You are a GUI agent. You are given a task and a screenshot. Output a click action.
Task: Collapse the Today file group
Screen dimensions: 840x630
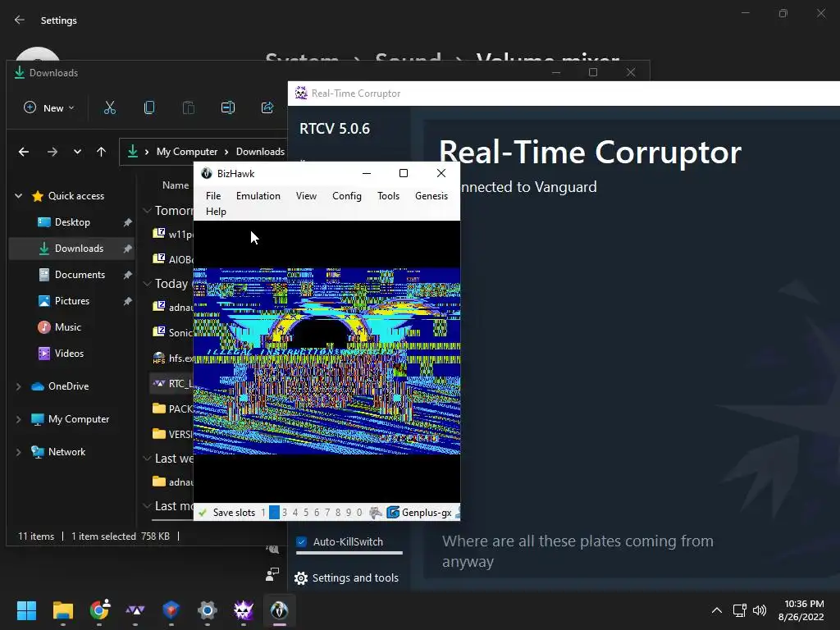147,283
